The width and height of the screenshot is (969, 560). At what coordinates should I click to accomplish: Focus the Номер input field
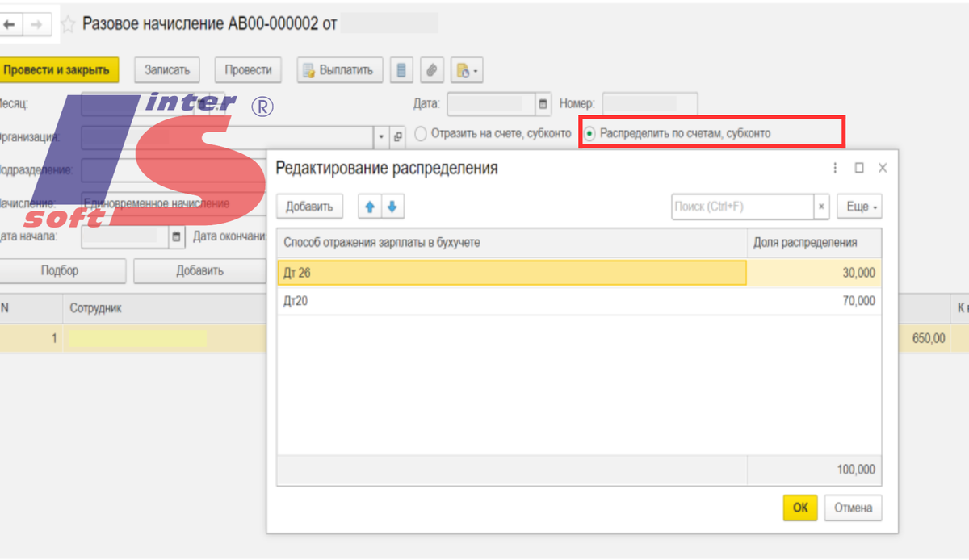(x=650, y=104)
